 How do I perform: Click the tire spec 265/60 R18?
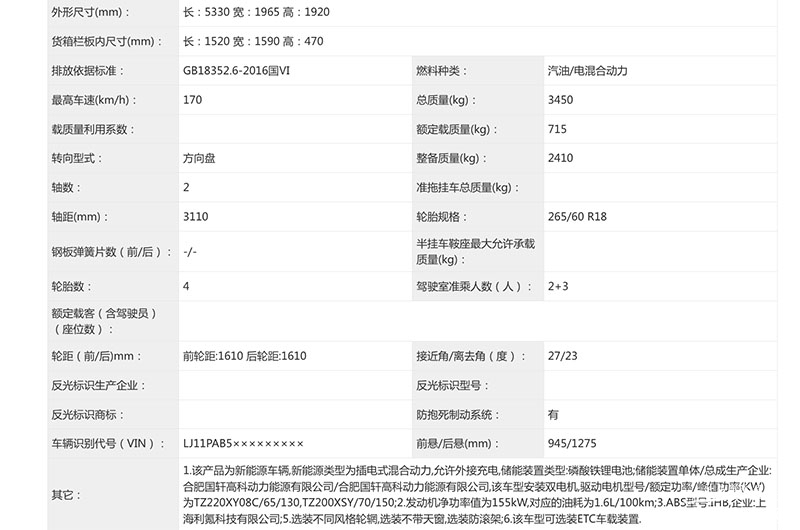pos(577,217)
